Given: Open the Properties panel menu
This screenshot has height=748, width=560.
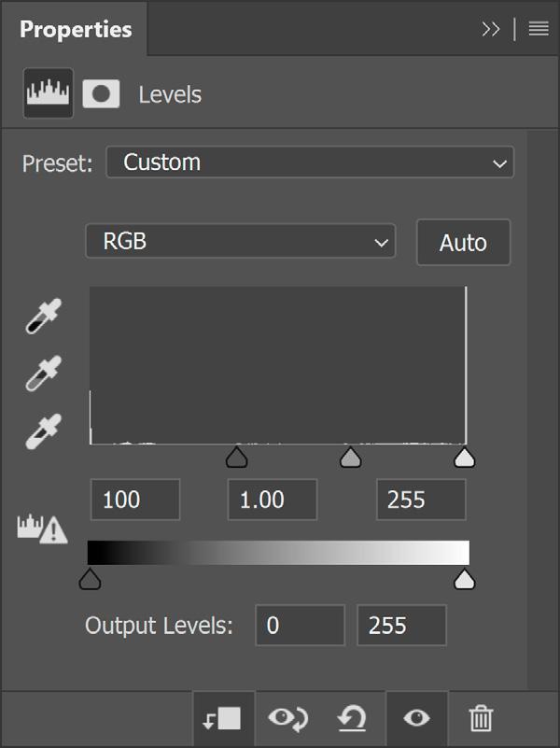Looking at the screenshot, I should click(539, 29).
